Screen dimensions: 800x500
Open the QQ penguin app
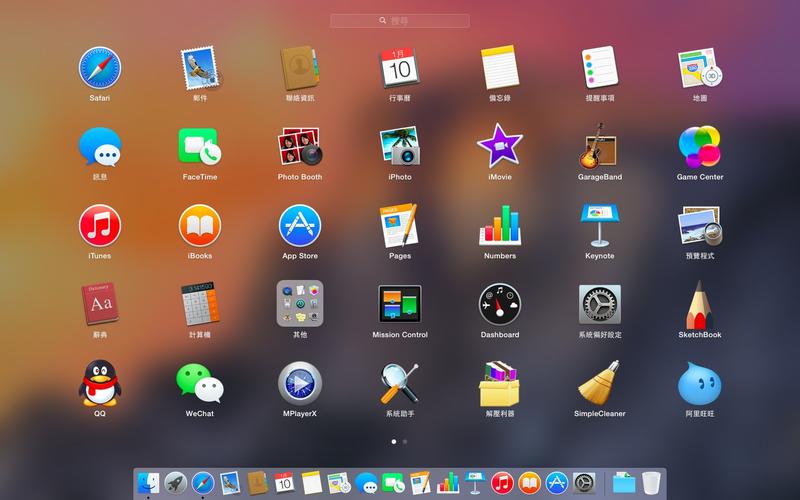click(x=99, y=383)
